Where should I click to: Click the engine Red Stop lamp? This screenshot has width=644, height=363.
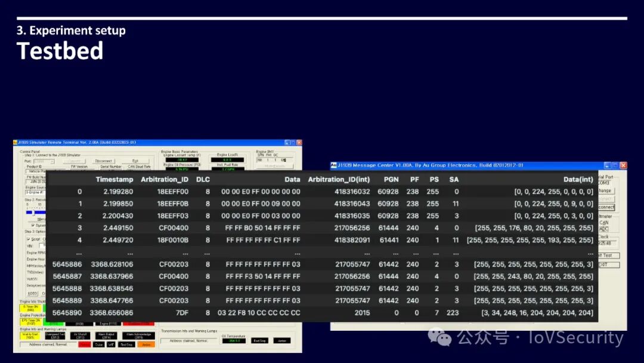click(x=126, y=344)
